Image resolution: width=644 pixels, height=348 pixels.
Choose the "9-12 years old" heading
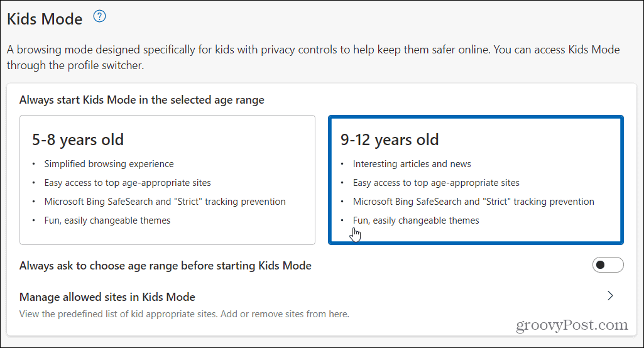coord(390,139)
